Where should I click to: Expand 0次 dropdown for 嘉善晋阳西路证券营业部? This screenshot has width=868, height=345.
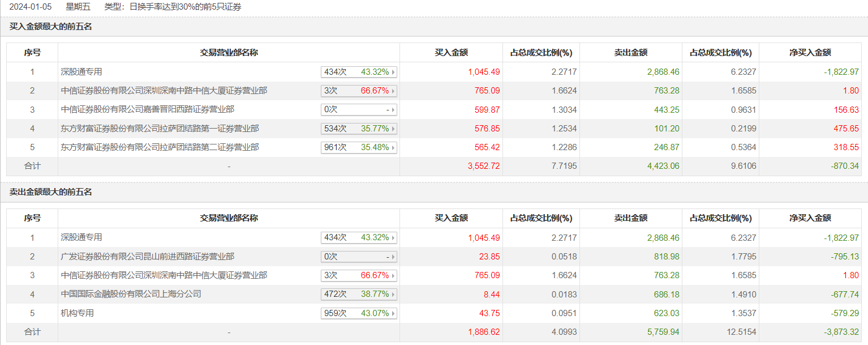point(393,110)
